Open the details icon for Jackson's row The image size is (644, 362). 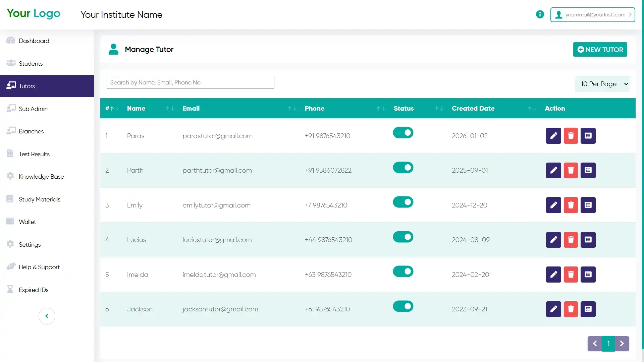coord(588,309)
